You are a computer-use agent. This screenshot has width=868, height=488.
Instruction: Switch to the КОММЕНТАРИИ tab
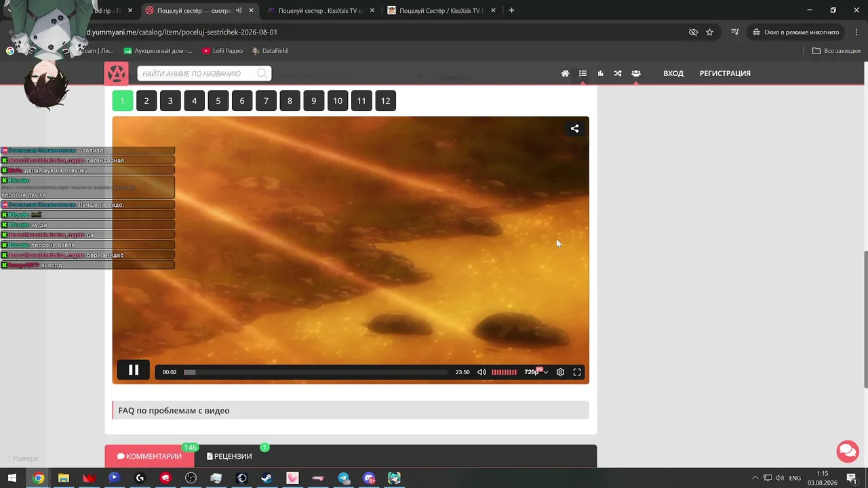click(x=149, y=456)
